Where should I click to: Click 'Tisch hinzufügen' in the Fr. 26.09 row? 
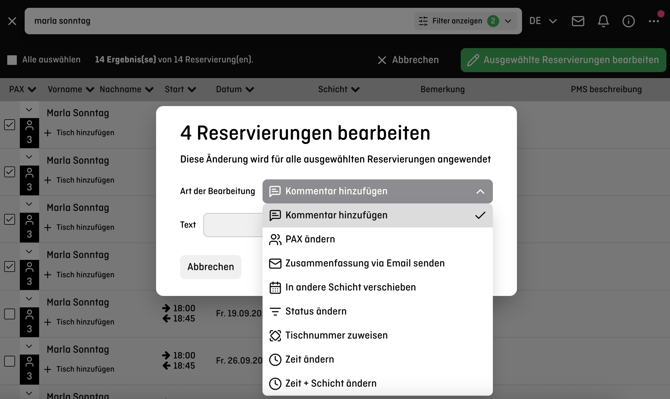[x=79, y=369]
